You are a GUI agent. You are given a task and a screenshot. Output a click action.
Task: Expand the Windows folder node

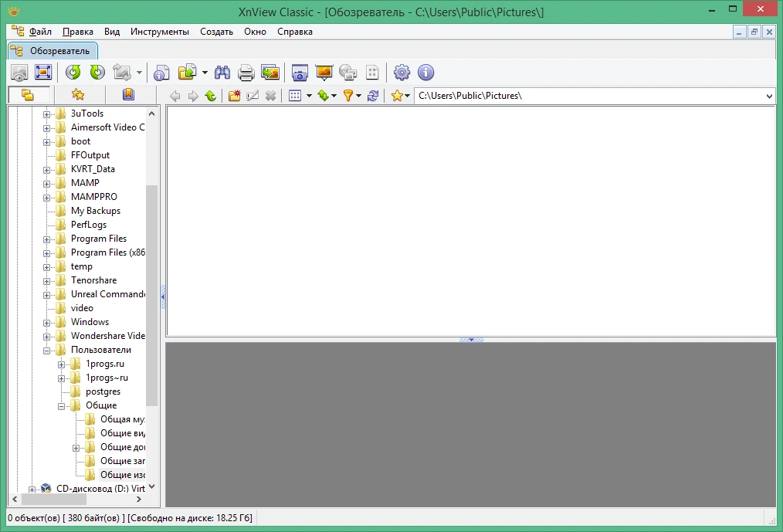coord(46,323)
